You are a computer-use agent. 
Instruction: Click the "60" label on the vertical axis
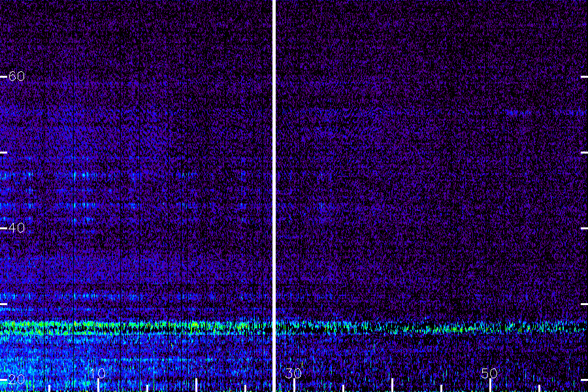pos(16,76)
